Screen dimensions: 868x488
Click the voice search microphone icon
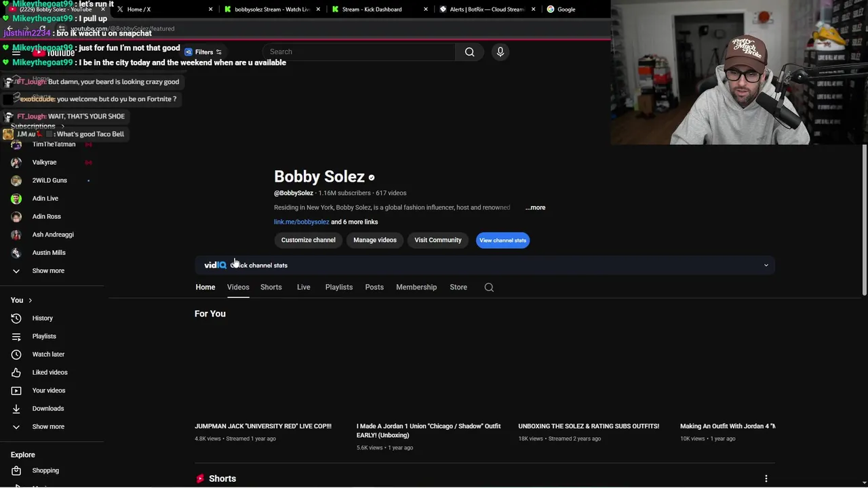(500, 52)
